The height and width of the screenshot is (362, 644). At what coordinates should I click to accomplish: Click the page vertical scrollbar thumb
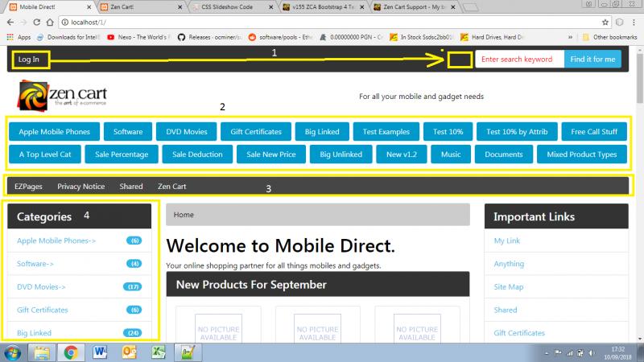(x=640, y=78)
